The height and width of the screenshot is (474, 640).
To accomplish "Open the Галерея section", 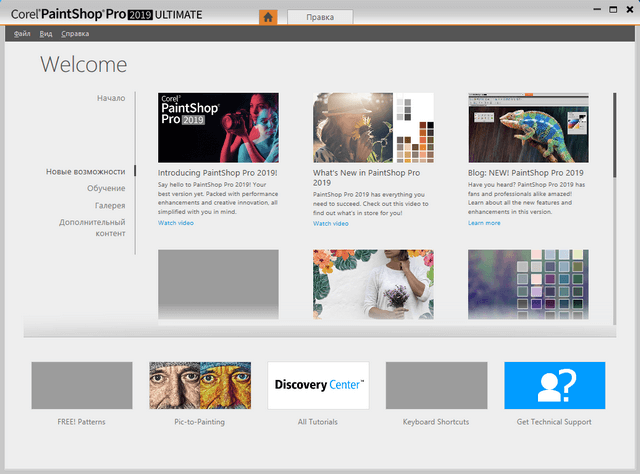I will click(110, 205).
